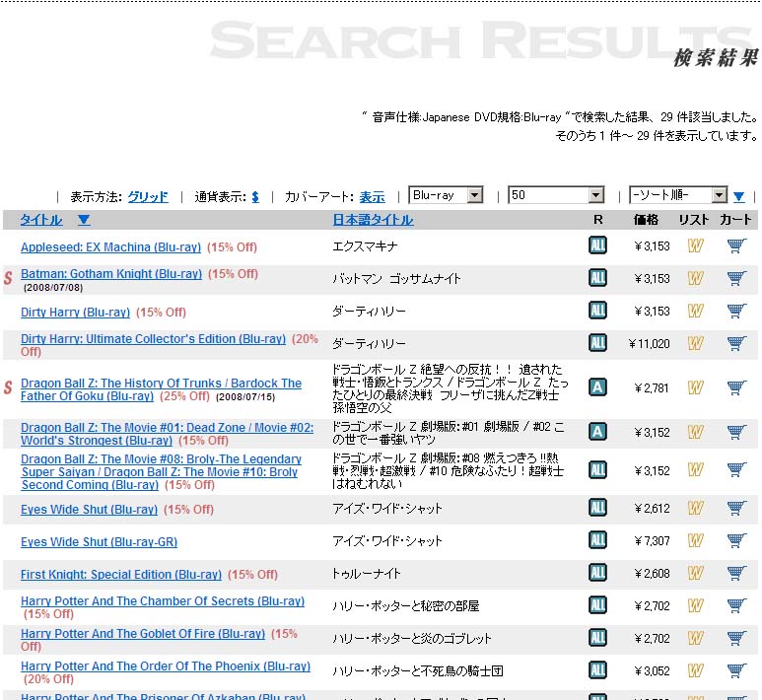Add Harry Potter Order Of The Phoenix to cart
Viewport: 762px width, 700px height.
pyautogui.click(x=736, y=670)
